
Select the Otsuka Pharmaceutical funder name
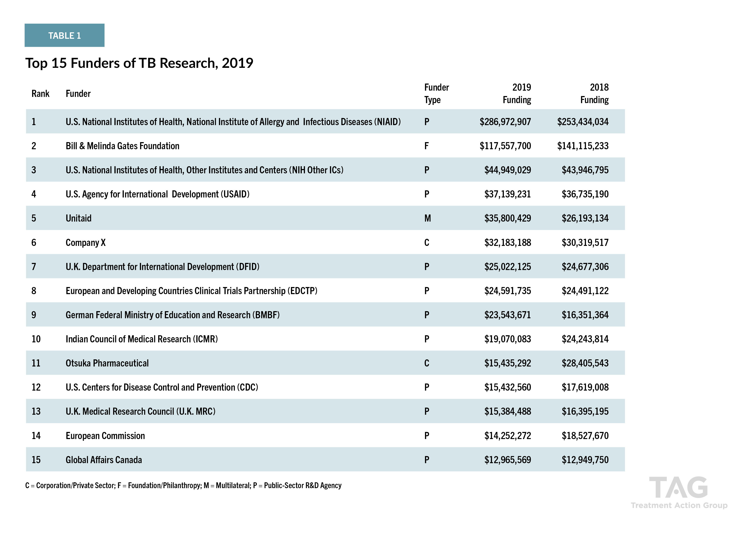coord(107,363)
